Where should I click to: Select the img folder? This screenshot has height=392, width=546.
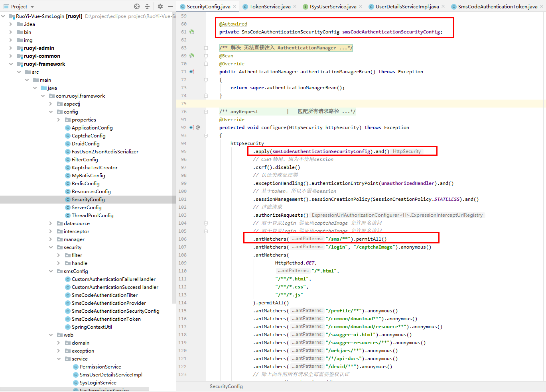pyautogui.click(x=28, y=40)
